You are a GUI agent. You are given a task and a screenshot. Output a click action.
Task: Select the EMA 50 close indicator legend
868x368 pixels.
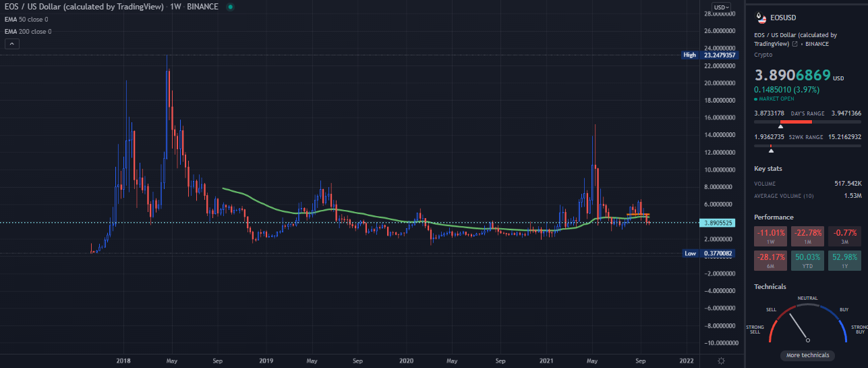28,20
